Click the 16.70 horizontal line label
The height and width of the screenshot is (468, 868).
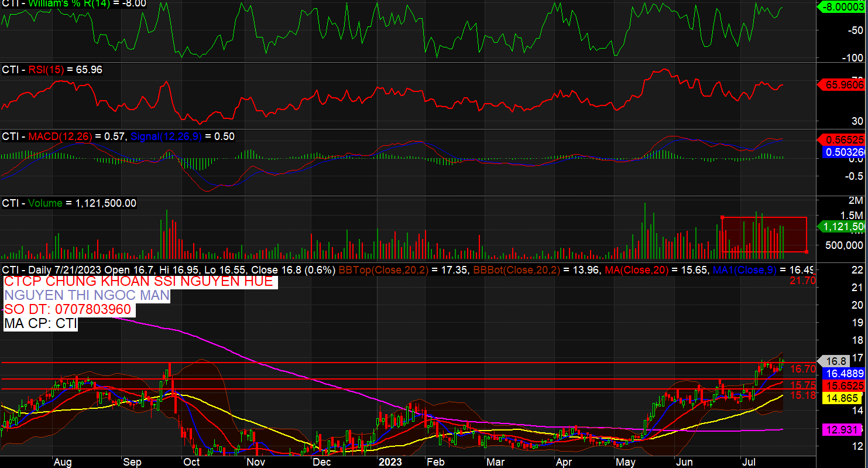802,369
